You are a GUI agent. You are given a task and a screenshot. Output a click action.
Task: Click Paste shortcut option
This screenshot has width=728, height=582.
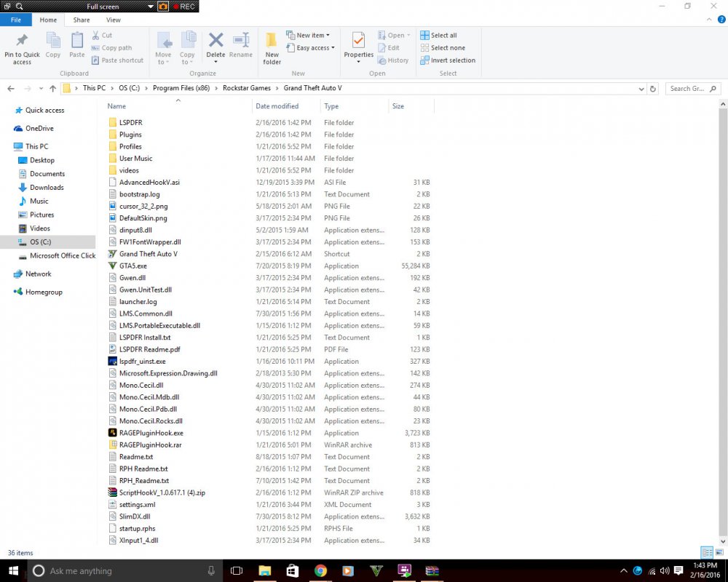117,60
